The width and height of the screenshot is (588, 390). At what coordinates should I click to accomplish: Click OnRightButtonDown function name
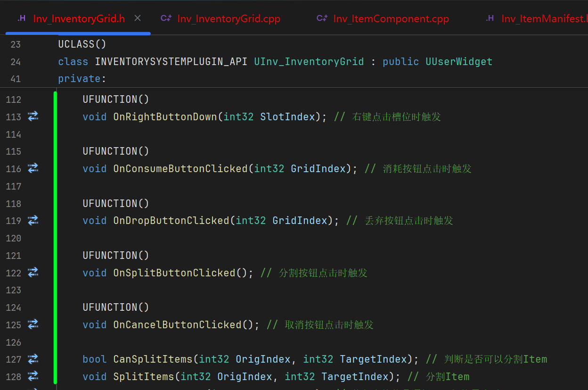click(x=165, y=116)
